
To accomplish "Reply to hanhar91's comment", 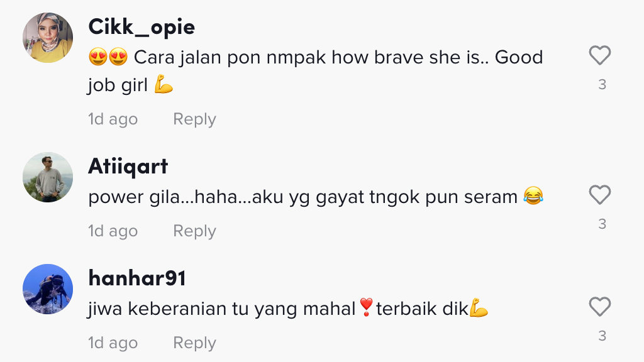I will 194,343.
